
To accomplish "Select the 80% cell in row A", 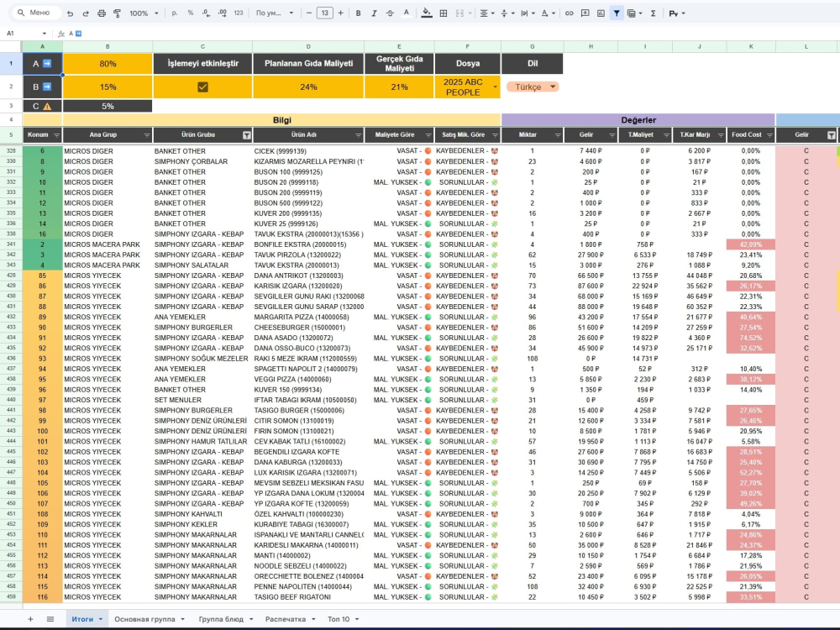I will pos(108,63).
